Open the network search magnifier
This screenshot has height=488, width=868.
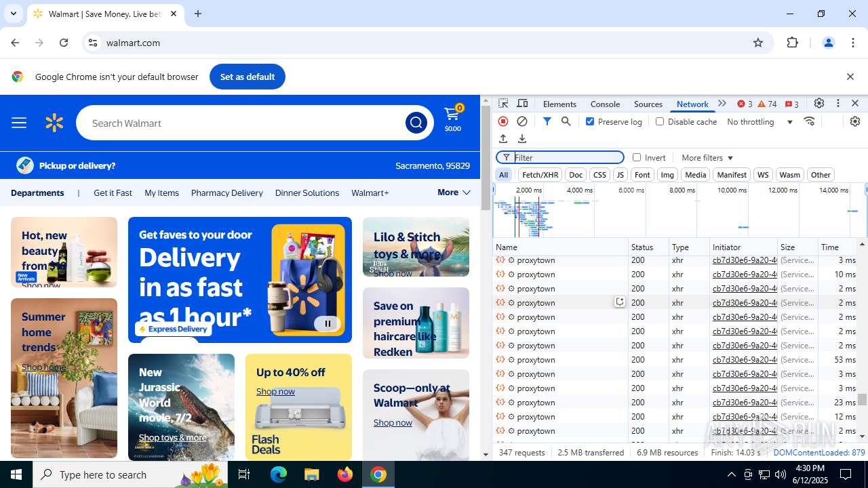point(566,121)
